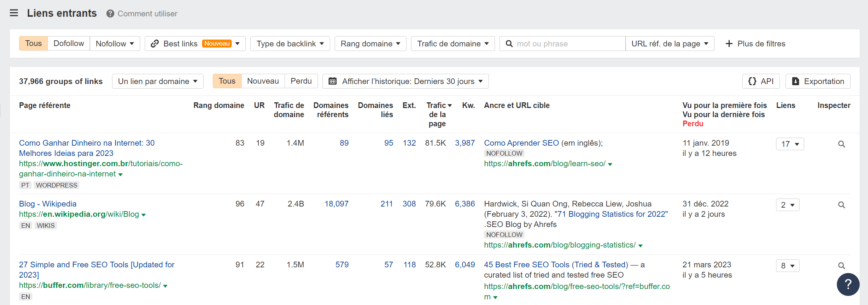Image resolution: width=868 pixels, height=305 pixels.
Task: Click referring domains value 18,097
Action: [336, 204]
